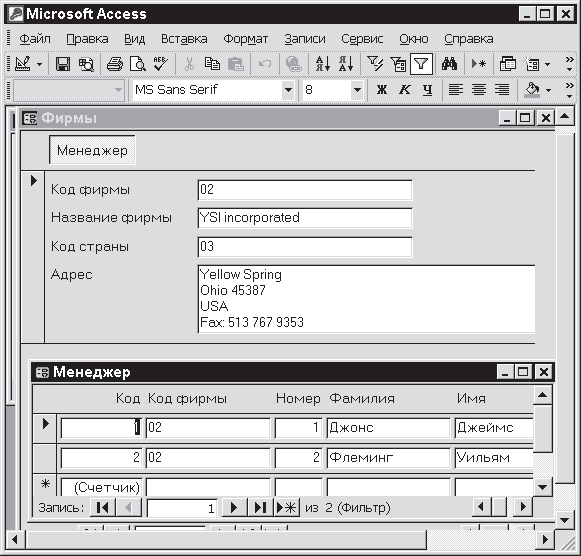
Task: Open the View mode dropdown arrow
Action: coord(40,65)
